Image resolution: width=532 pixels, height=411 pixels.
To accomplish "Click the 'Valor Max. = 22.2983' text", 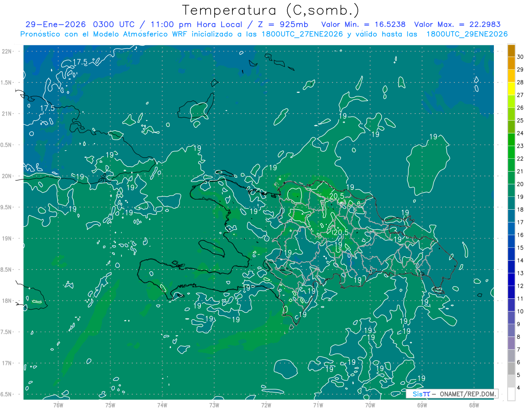I will tap(457, 24).
